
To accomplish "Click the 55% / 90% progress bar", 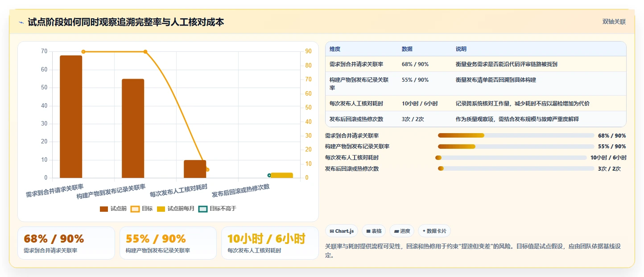I will click(x=516, y=147).
